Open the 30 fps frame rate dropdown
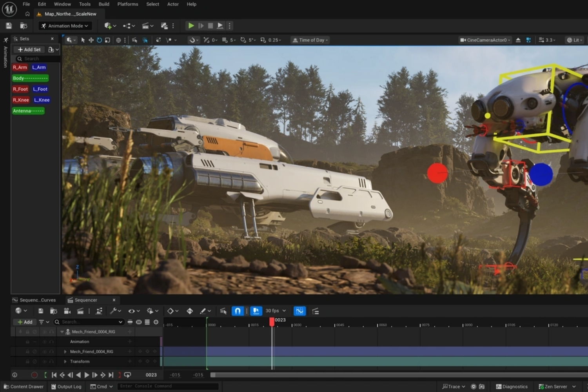588x392 pixels. click(x=276, y=311)
